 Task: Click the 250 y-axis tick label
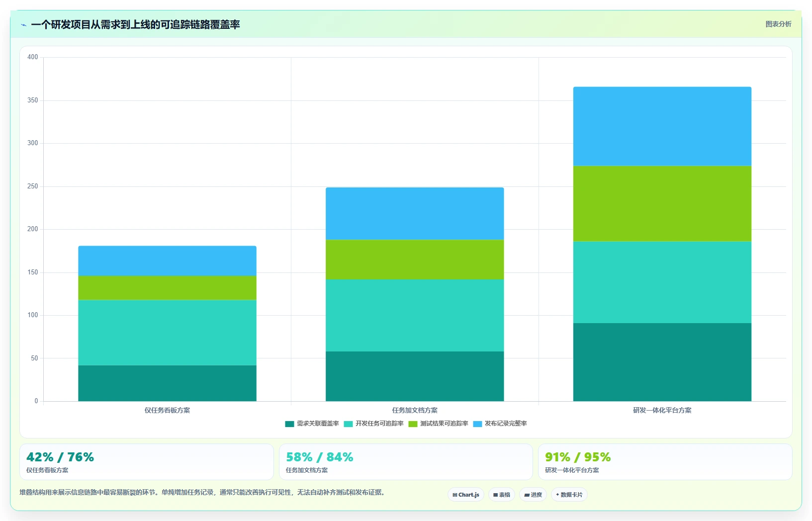(x=33, y=186)
